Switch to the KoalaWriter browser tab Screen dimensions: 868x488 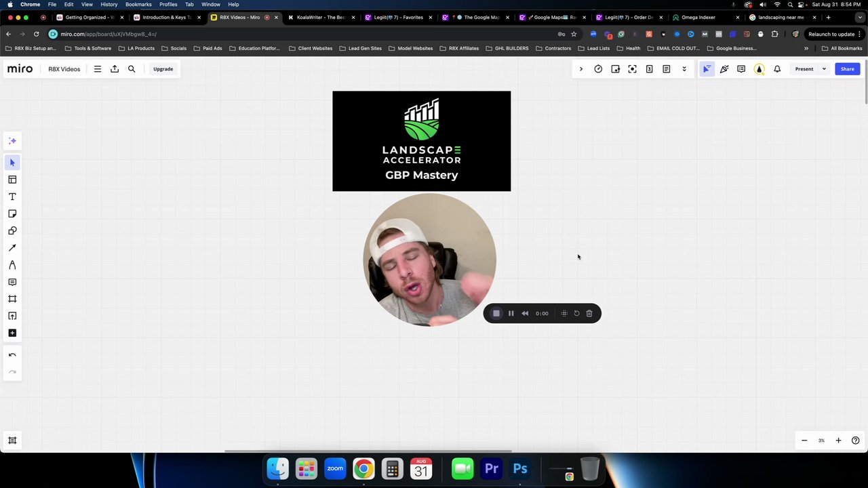[x=319, y=17]
